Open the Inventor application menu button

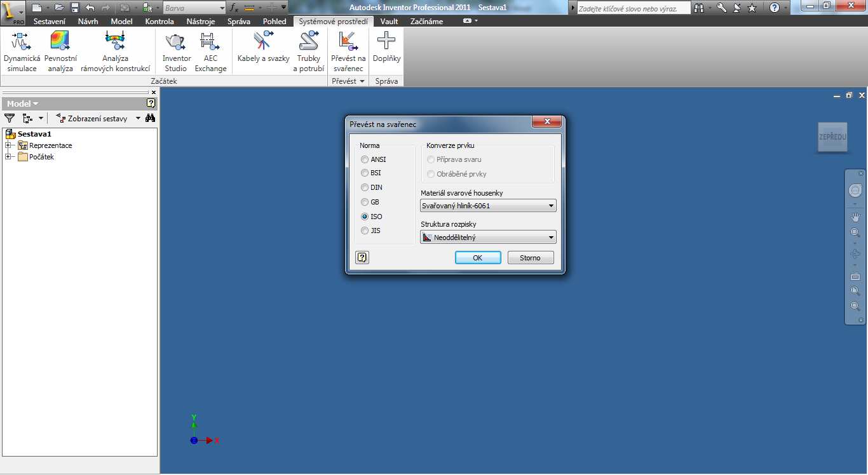tap(13, 12)
